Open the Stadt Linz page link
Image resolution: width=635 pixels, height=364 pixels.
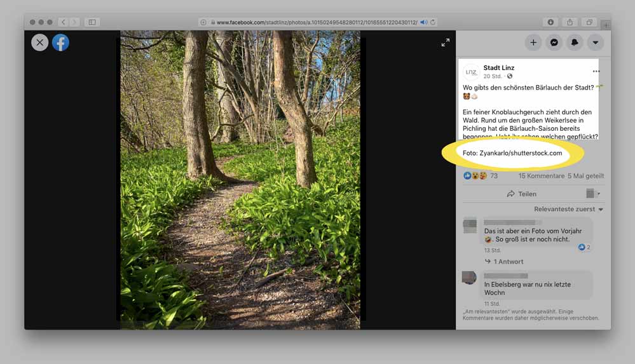498,67
